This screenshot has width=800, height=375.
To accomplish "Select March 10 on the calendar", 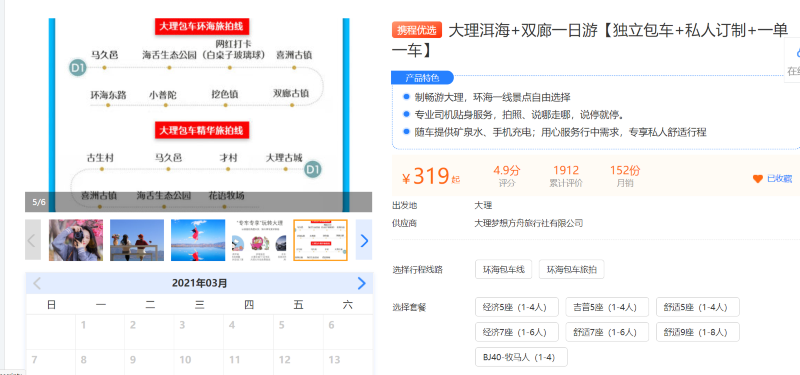I will tap(199, 362).
